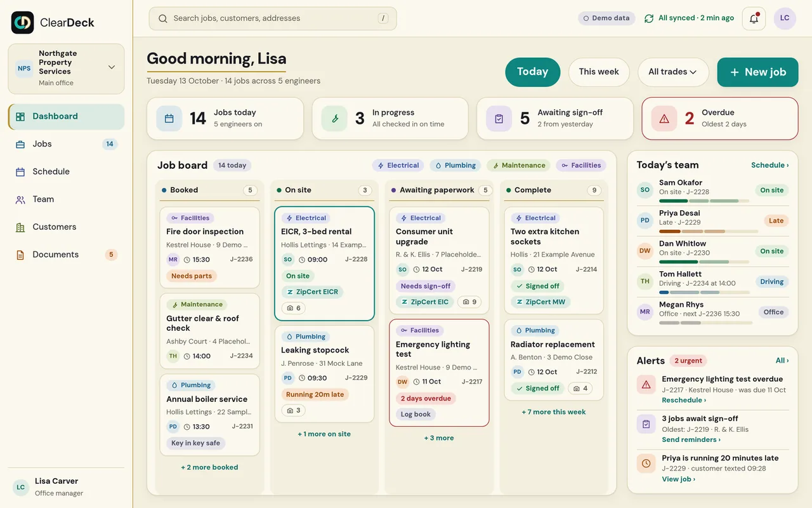Screen dimensions: 812x508
Task: Show 7 more completed jobs this week
Action: tap(554, 412)
